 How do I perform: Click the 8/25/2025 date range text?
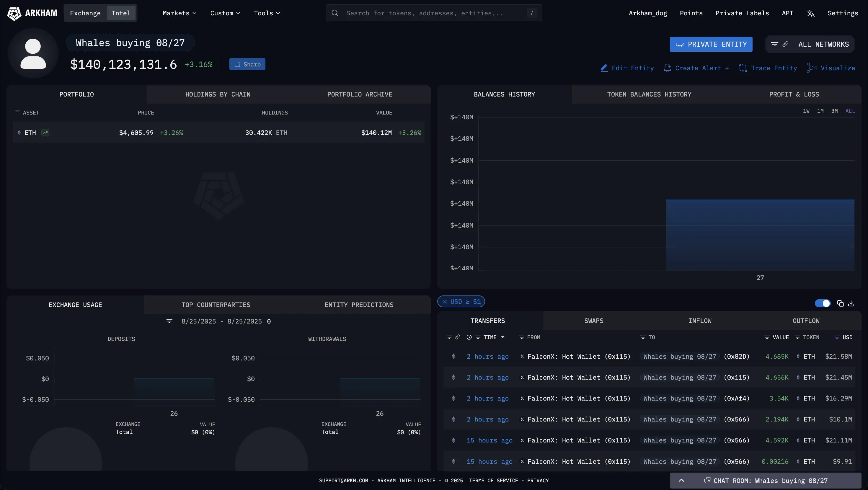point(221,321)
